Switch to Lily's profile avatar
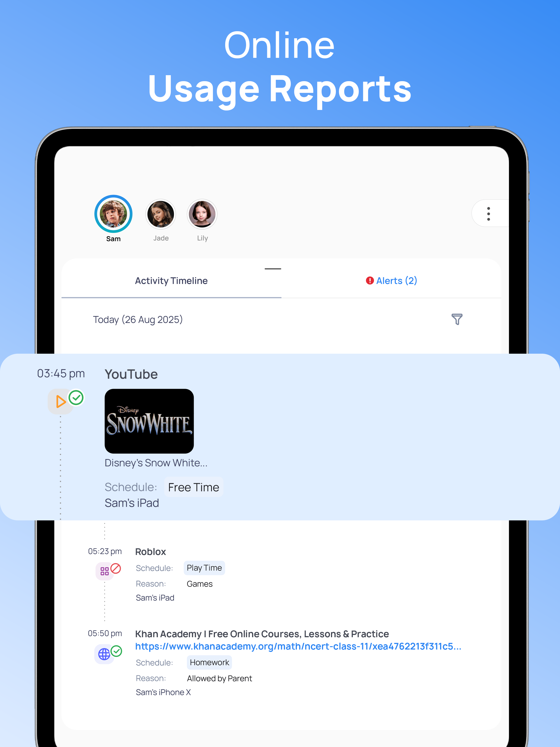 202,214
